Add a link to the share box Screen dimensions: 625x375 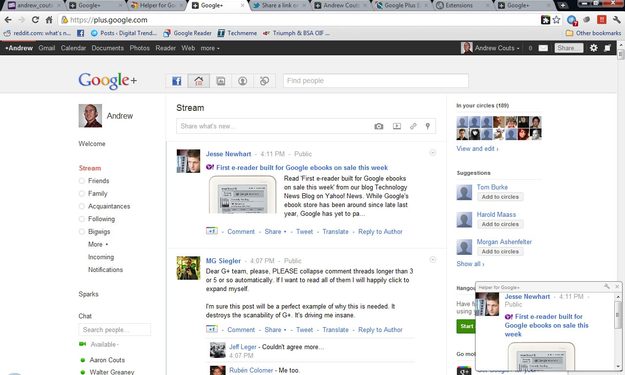click(413, 126)
